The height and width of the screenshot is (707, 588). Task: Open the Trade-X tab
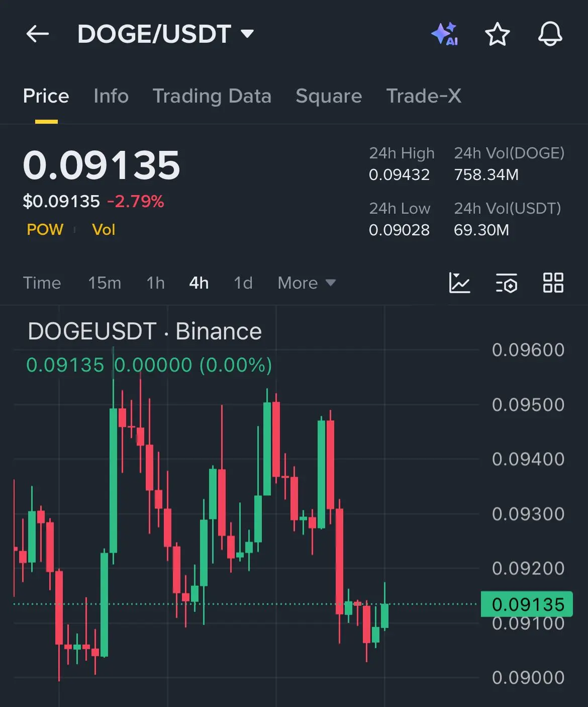(x=424, y=96)
